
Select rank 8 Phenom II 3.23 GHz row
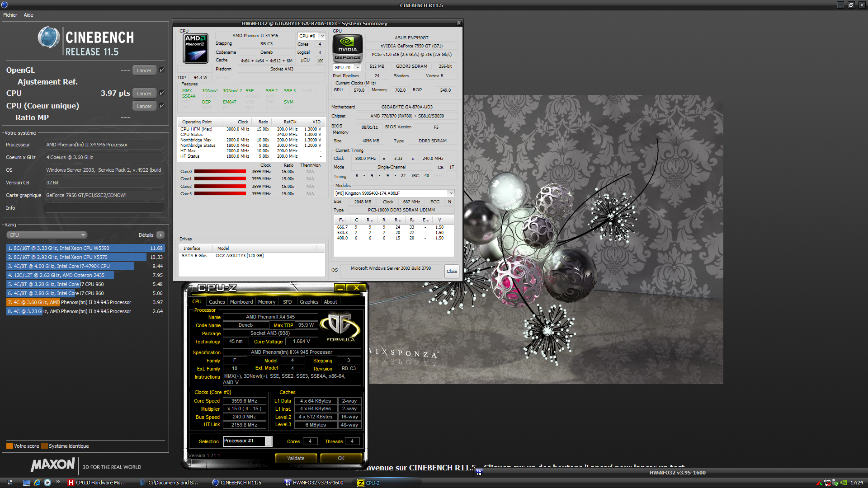85,311
